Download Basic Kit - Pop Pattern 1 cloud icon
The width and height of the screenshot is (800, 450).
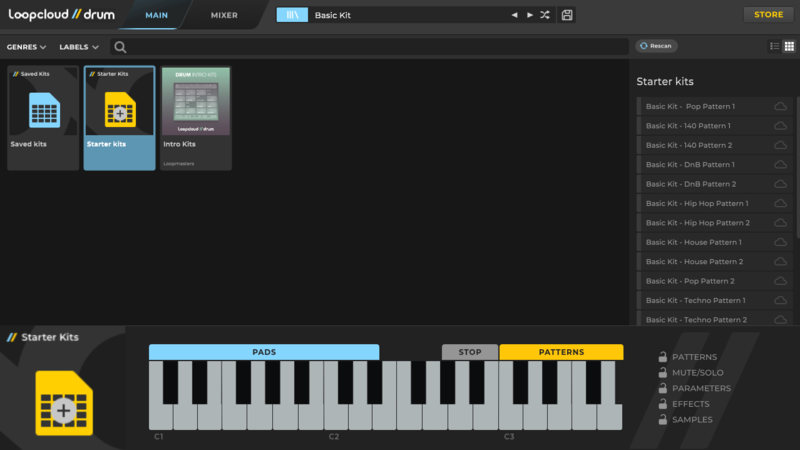pyautogui.click(x=780, y=106)
